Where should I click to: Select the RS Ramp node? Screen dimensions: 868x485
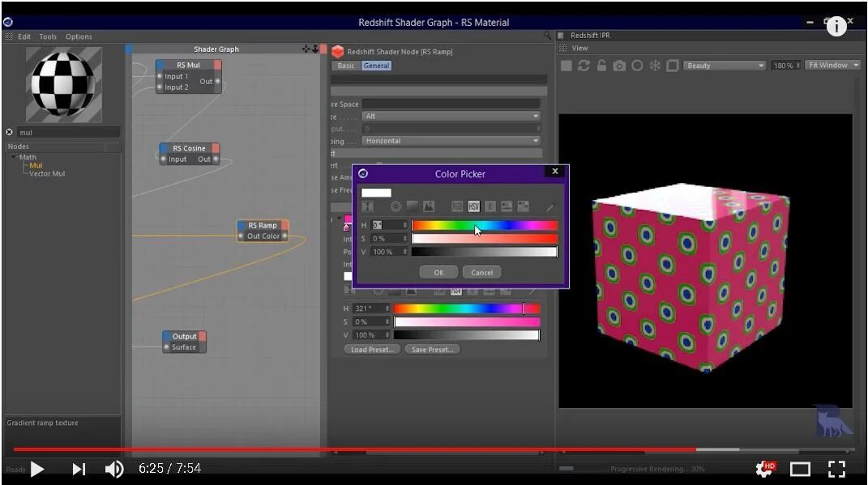tap(263, 231)
